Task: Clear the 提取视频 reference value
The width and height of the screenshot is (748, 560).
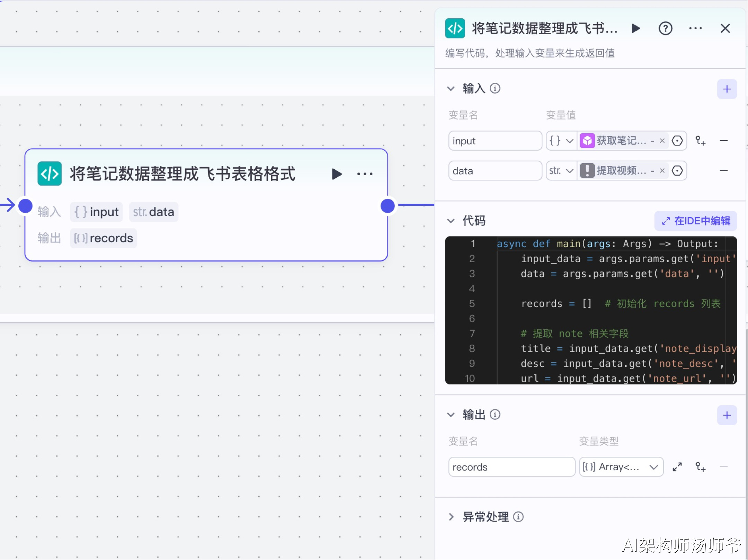Action: (662, 171)
